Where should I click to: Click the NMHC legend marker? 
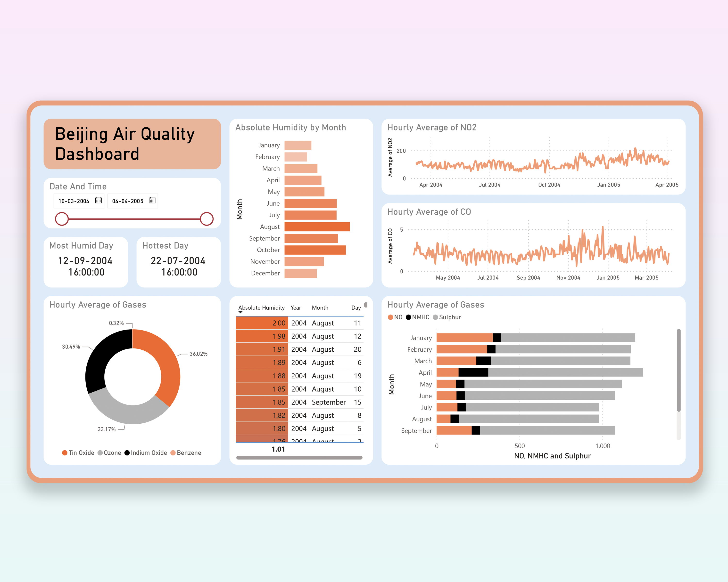(x=408, y=317)
